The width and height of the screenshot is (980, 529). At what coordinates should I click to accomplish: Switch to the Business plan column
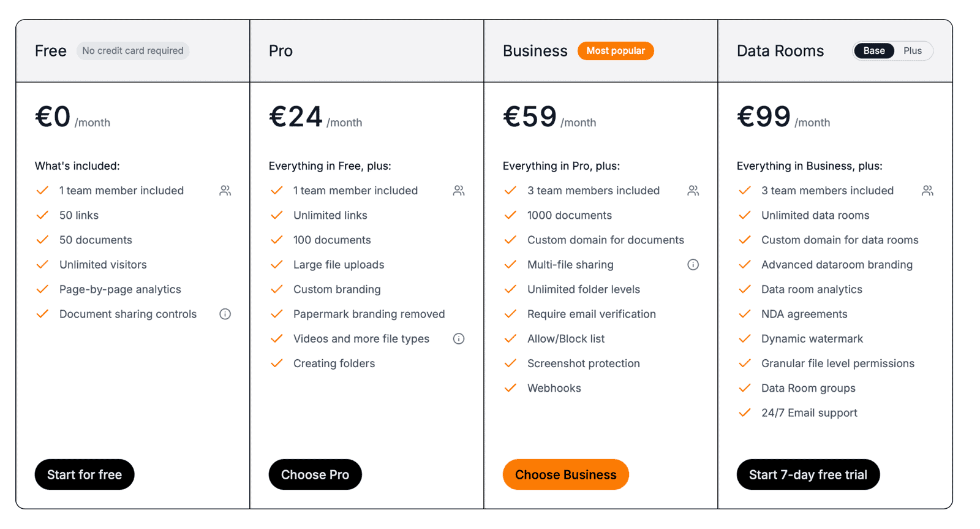click(535, 51)
